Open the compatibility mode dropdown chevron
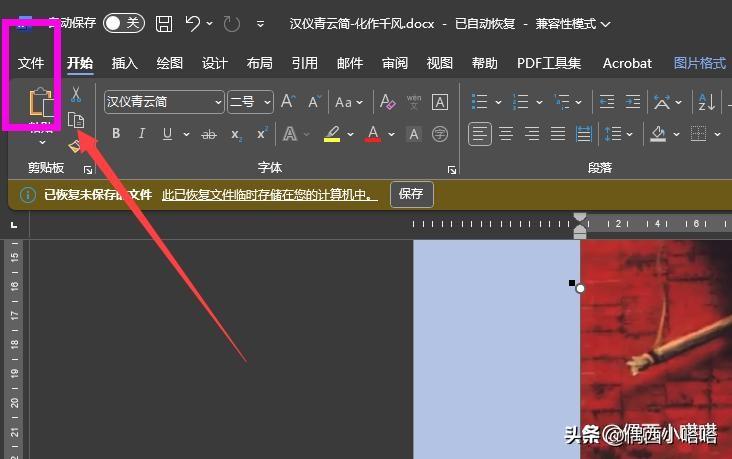This screenshot has height=459, width=732. (605, 24)
